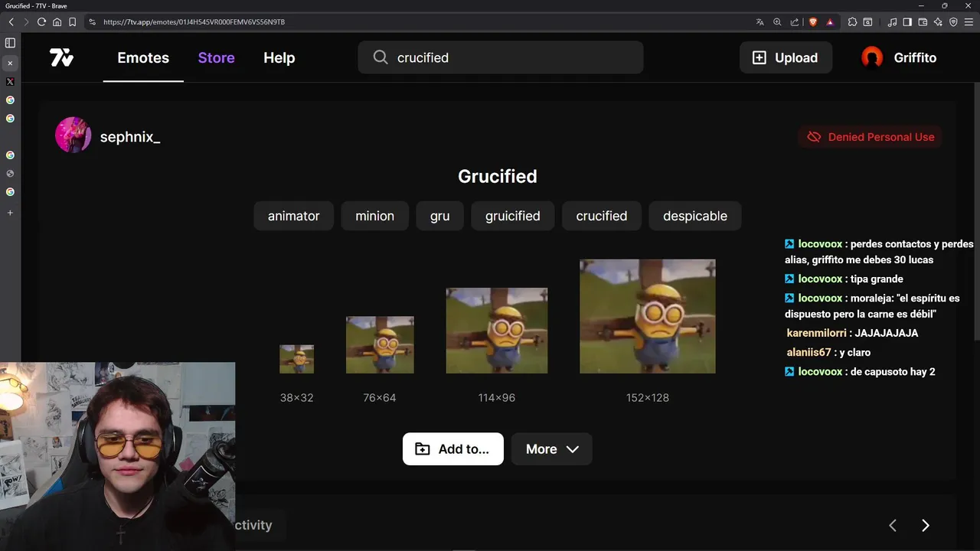
Task: Select the crucified tag
Action: pyautogui.click(x=601, y=216)
